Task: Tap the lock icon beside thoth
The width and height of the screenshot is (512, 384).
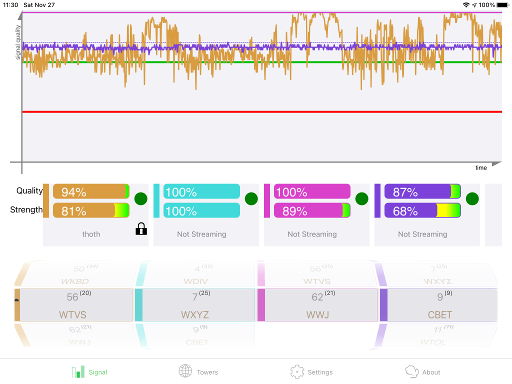Action: [141, 229]
